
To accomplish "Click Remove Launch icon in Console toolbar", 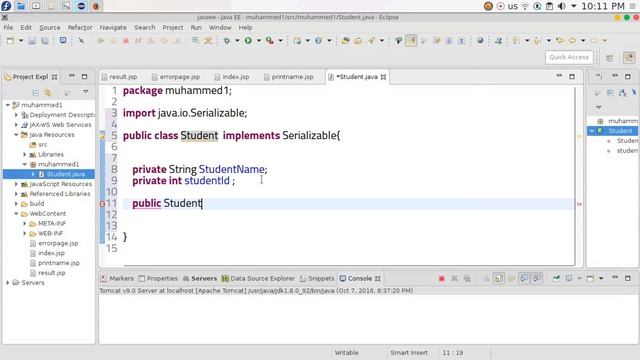I will pos(454,278).
